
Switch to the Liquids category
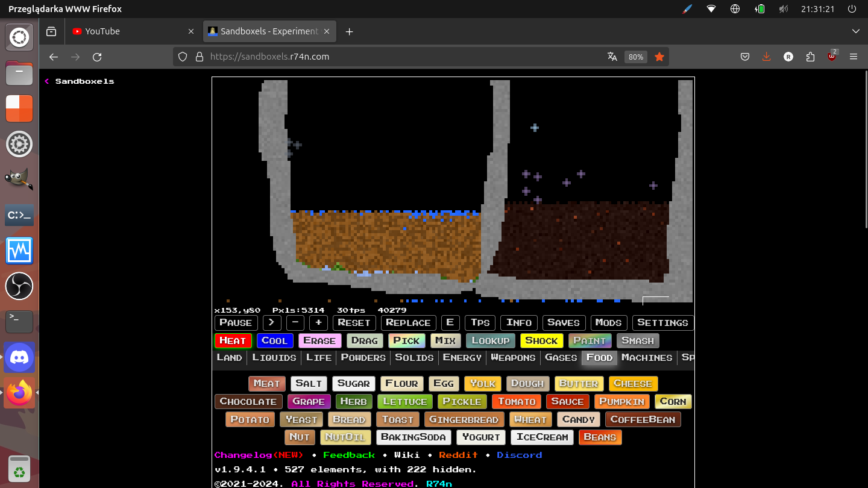pyautogui.click(x=274, y=358)
